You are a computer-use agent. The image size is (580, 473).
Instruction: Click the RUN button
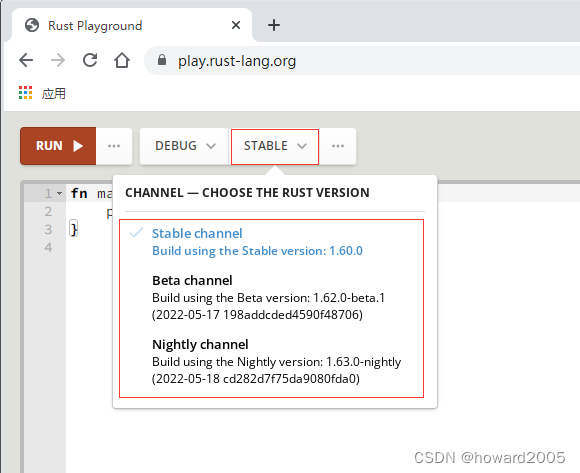tap(58, 146)
